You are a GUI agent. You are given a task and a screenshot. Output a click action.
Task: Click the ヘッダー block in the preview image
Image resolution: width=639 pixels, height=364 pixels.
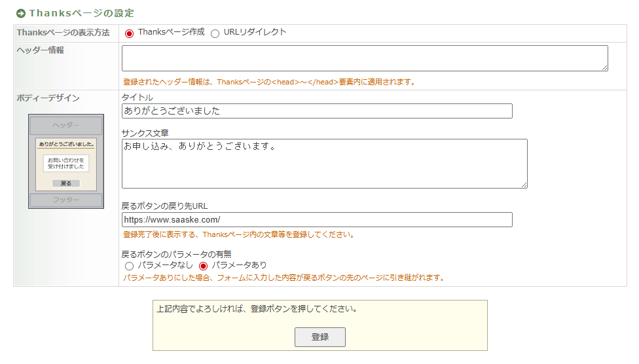[65, 125]
